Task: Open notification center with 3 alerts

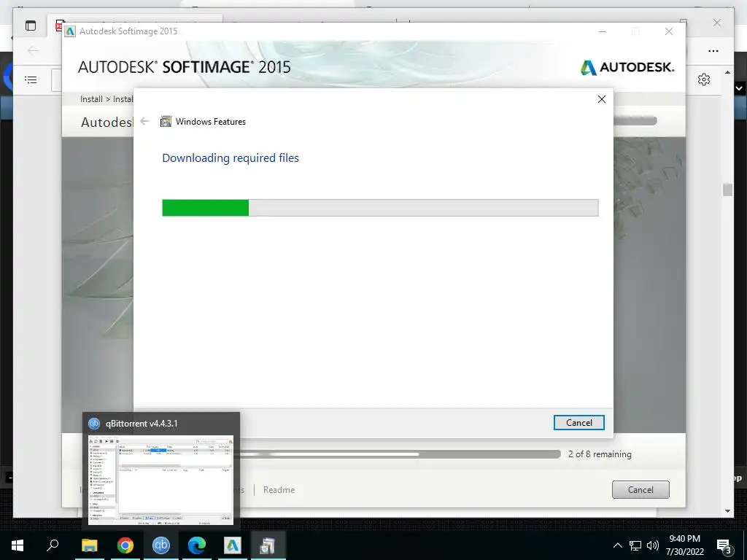Action: tap(724, 545)
